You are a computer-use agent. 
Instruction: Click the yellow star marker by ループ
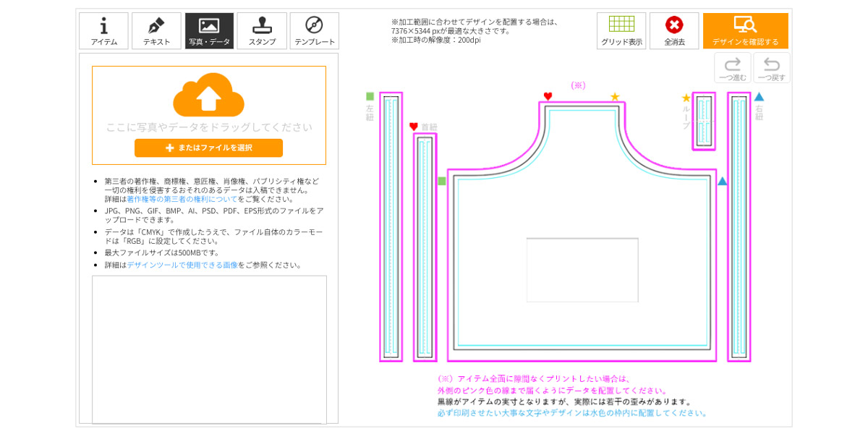click(686, 98)
